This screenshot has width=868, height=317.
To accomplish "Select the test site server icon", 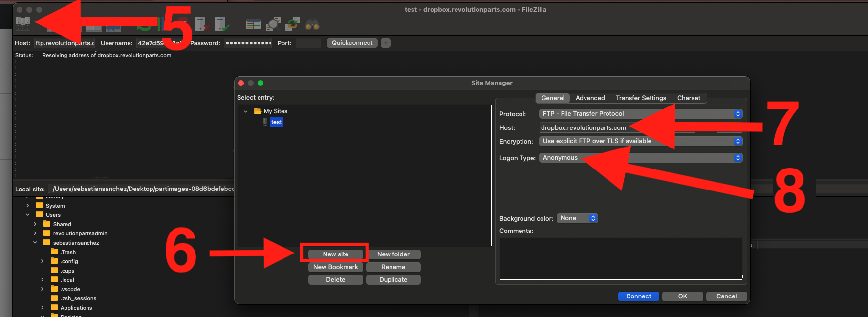I will pos(265,122).
